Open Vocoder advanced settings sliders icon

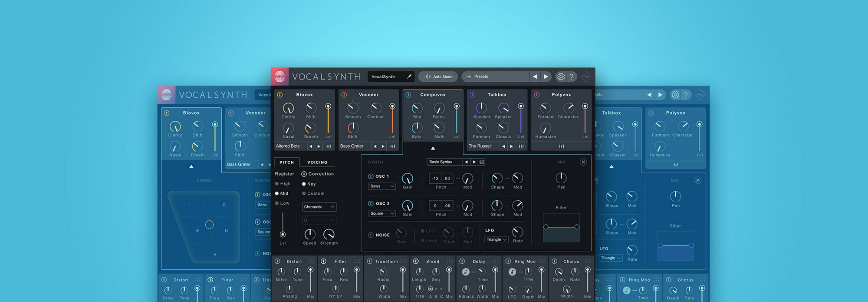coord(393,146)
